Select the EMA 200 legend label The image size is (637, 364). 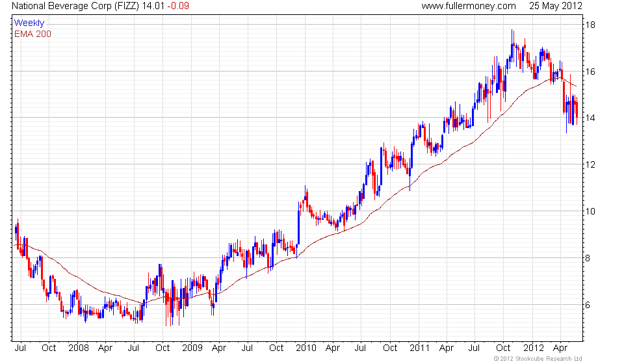point(32,34)
